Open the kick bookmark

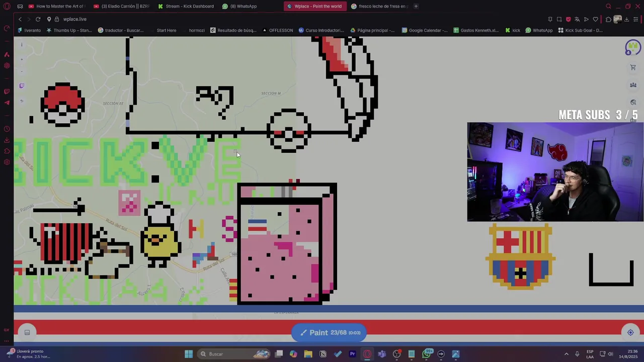click(513, 30)
